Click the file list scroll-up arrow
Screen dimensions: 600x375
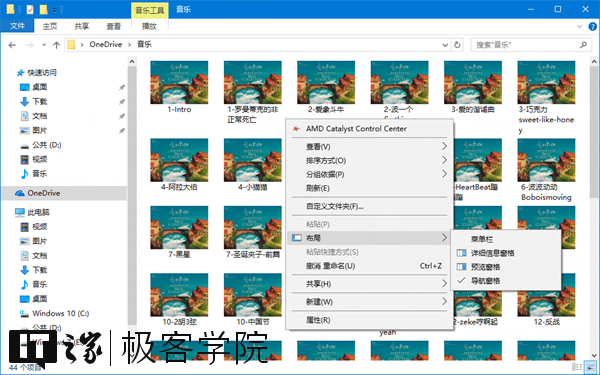click(x=595, y=61)
